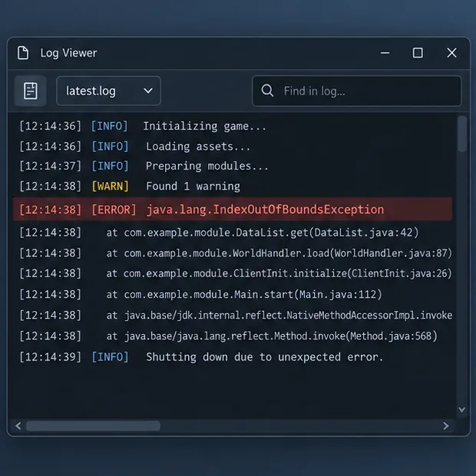Image resolution: width=476 pixels, height=476 pixels.
Task: Click the [12:14:39] timestamp
Action: [51, 357]
